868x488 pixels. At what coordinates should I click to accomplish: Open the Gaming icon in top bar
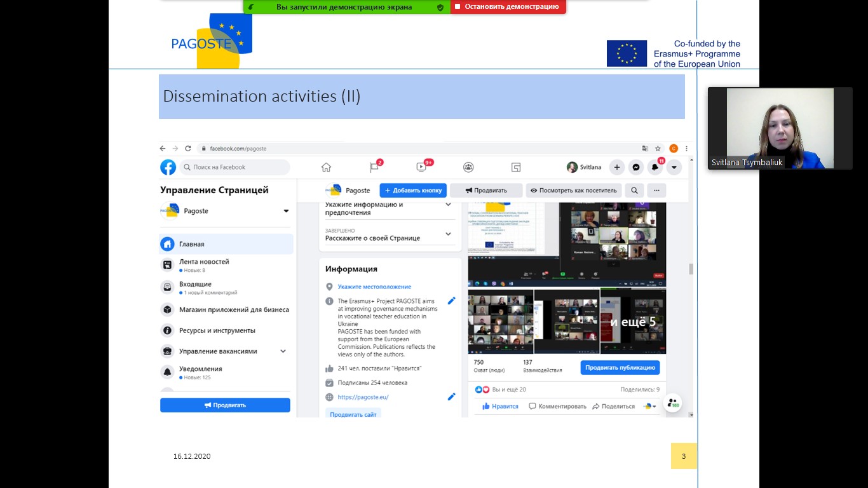coord(516,167)
